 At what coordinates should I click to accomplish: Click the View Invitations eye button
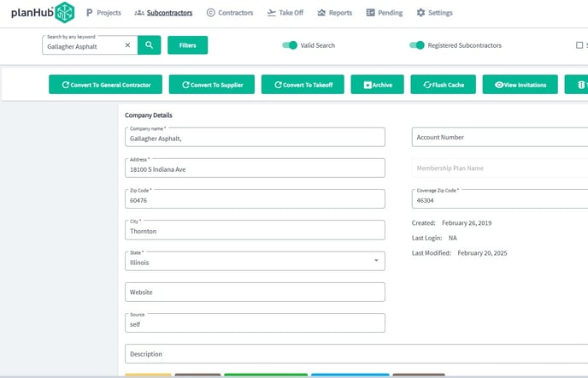tap(520, 85)
